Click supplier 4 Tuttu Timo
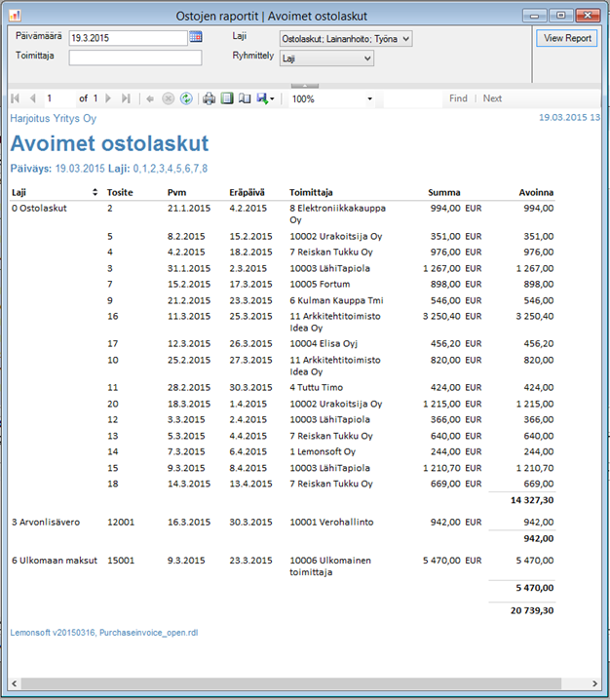This screenshot has height=700, width=610. point(317,387)
